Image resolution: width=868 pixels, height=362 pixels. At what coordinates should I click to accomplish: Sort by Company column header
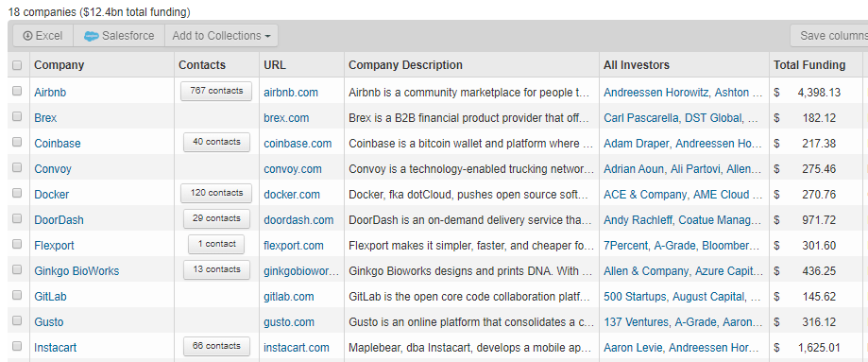point(60,65)
